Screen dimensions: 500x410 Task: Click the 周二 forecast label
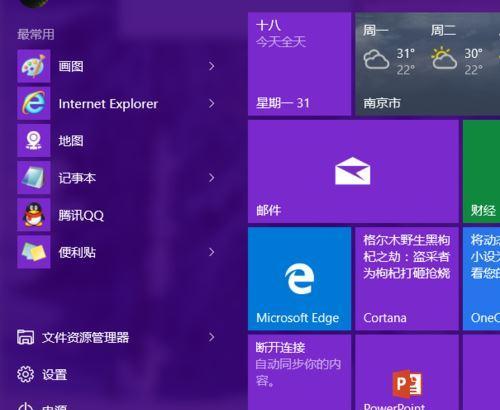click(x=443, y=31)
